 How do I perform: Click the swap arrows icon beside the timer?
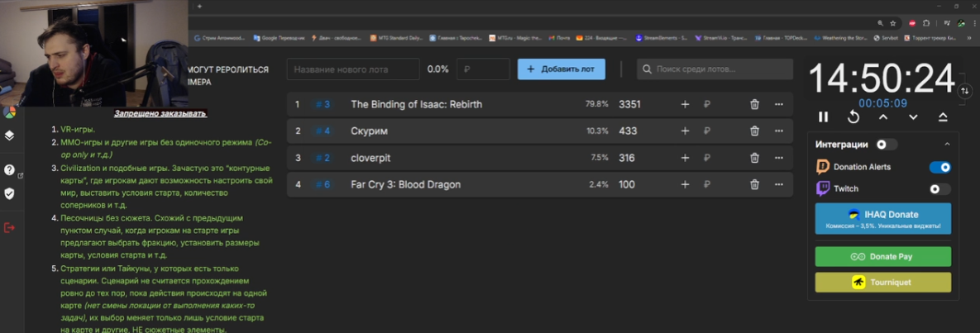tap(964, 91)
